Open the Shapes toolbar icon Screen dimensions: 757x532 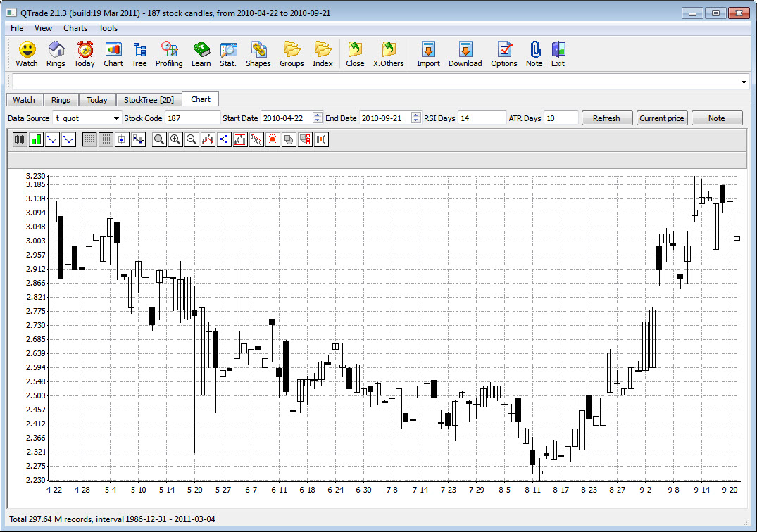pyautogui.click(x=258, y=53)
